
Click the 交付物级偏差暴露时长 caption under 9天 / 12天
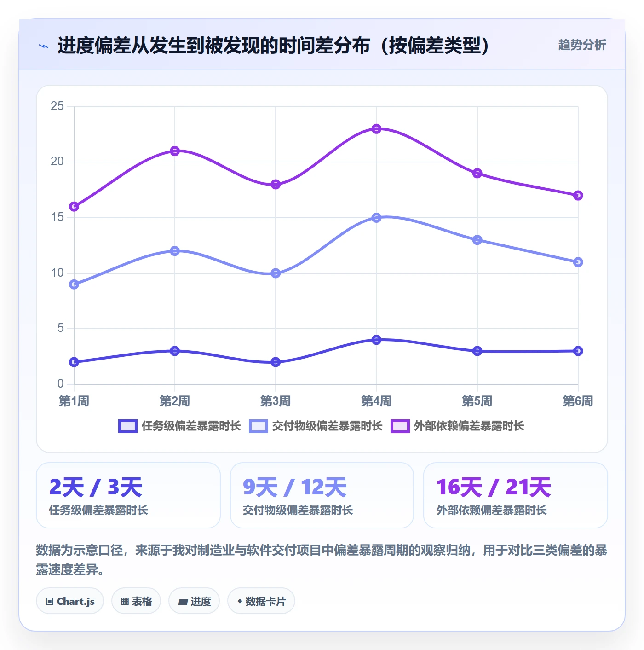[298, 510]
